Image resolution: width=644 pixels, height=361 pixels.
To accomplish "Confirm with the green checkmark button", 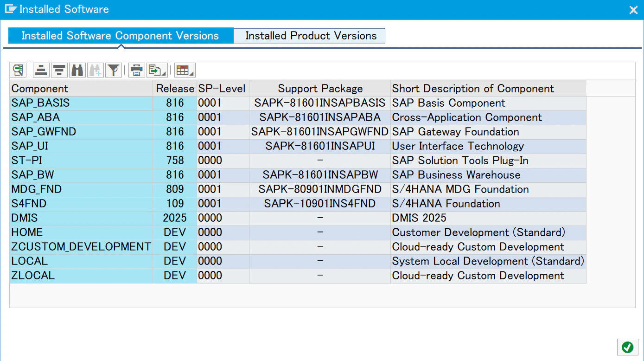I will pos(627,347).
